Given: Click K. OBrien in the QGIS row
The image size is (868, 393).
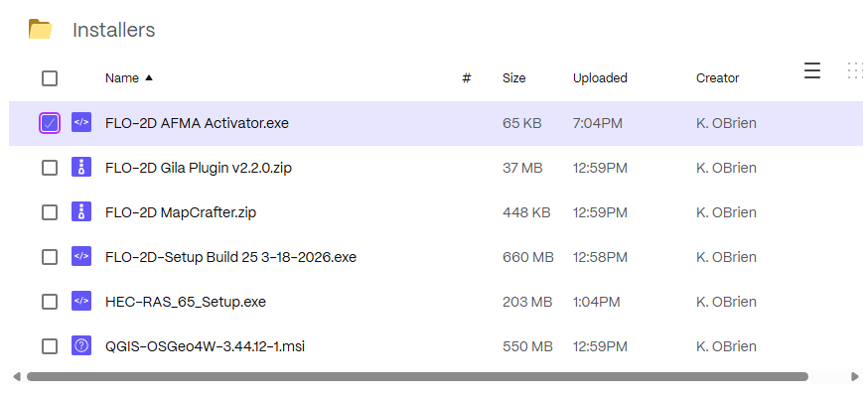Looking at the screenshot, I should click(726, 346).
